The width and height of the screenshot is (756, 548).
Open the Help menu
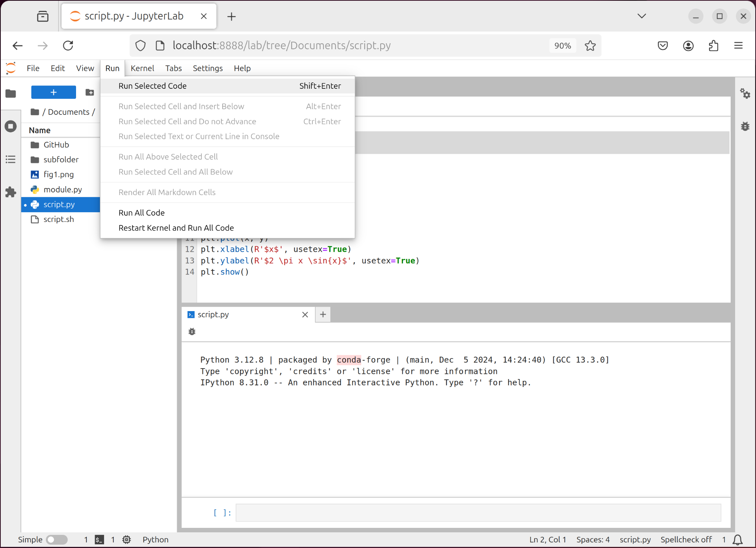[x=242, y=68]
